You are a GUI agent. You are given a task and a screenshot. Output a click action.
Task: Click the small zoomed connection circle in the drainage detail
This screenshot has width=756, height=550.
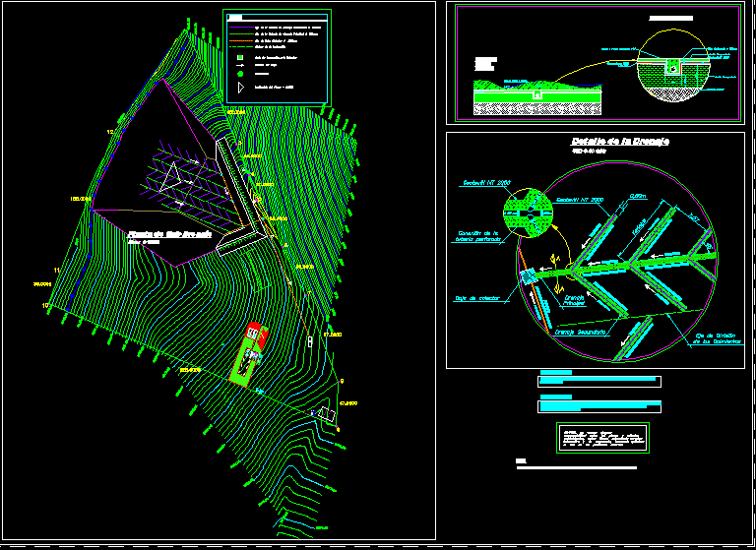coord(528,214)
